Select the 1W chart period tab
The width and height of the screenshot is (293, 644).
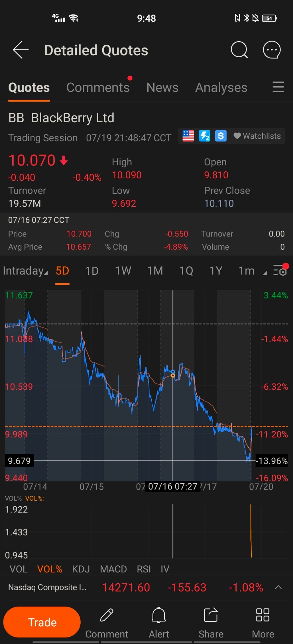123,271
